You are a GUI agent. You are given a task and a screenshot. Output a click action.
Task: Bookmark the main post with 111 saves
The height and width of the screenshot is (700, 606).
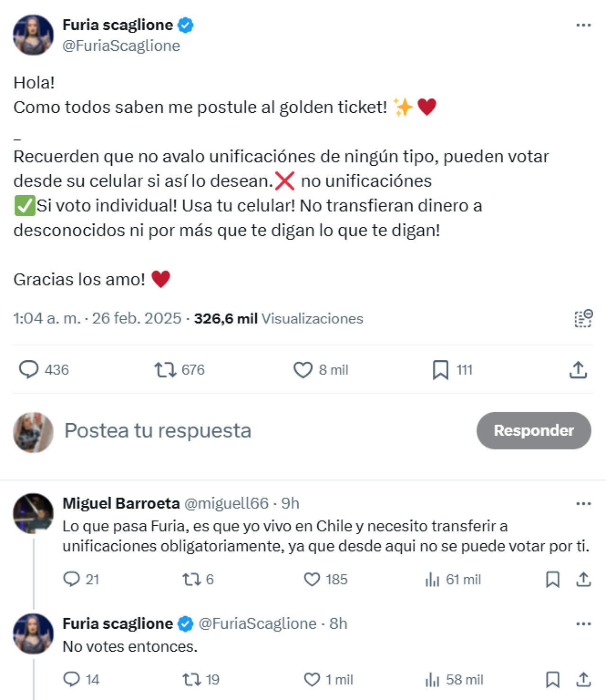click(x=440, y=370)
